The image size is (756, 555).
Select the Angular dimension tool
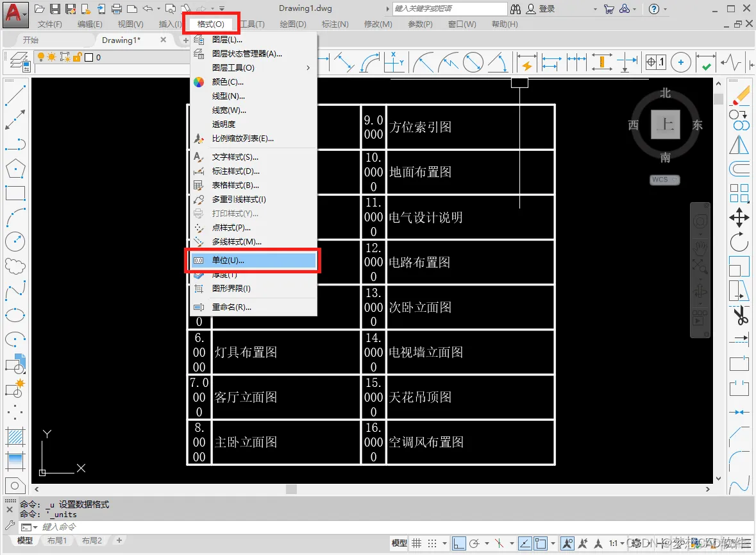[498, 62]
